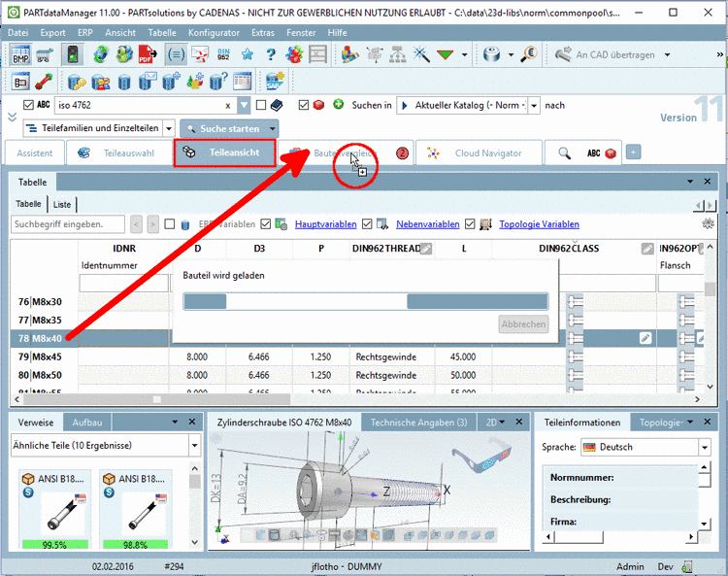
Task: Select the 99.5% ANSI B18 thumbnail
Action: (x=54, y=509)
